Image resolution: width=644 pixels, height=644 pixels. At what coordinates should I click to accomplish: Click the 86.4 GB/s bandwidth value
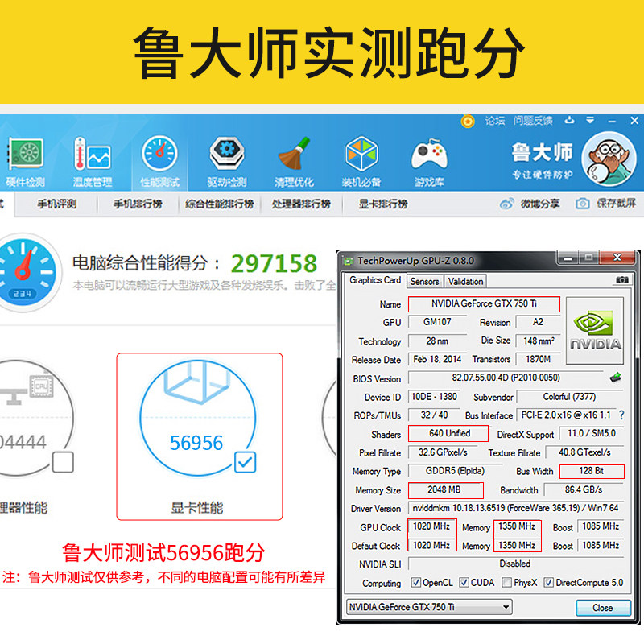[584, 490]
